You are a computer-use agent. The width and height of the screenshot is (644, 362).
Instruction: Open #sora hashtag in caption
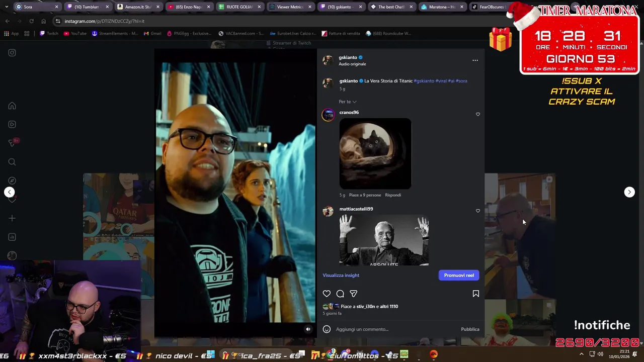click(x=461, y=81)
